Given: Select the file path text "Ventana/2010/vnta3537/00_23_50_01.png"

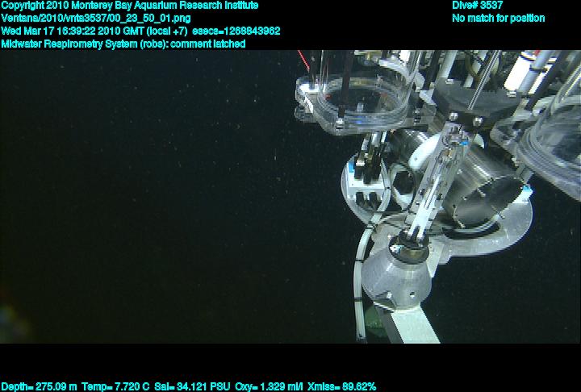Looking at the screenshot, I should 96,19.
